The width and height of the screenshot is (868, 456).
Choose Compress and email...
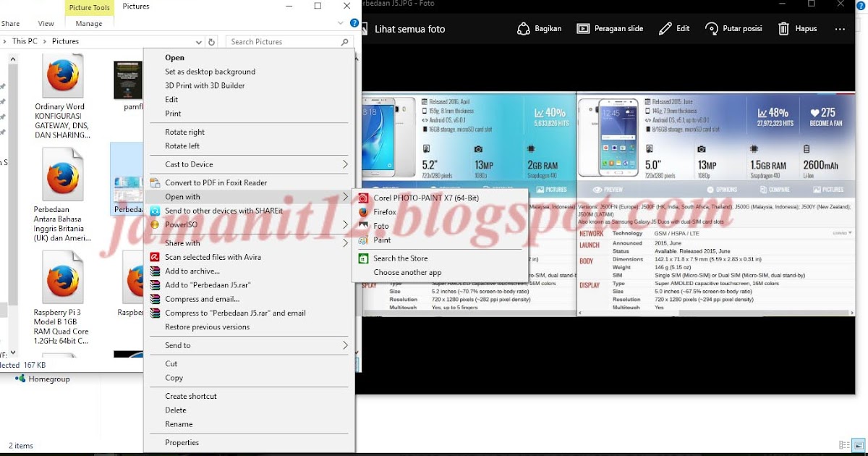pos(202,299)
